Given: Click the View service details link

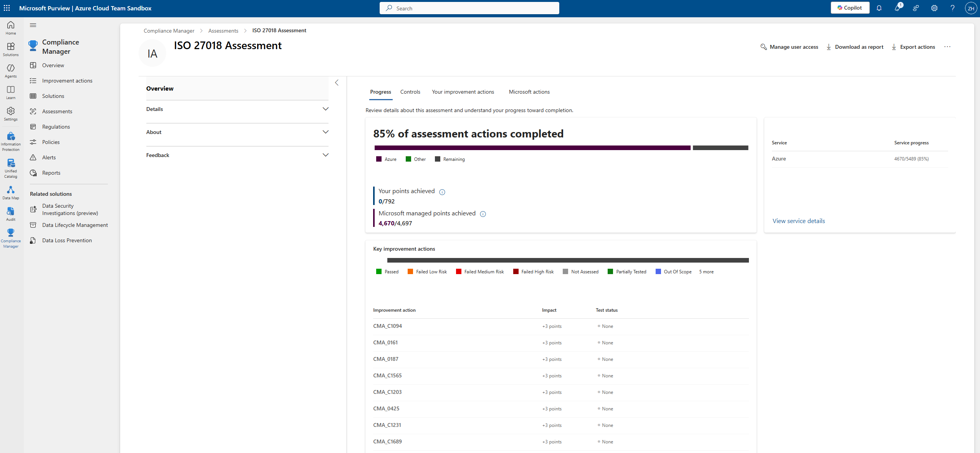Looking at the screenshot, I should [798, 221].
